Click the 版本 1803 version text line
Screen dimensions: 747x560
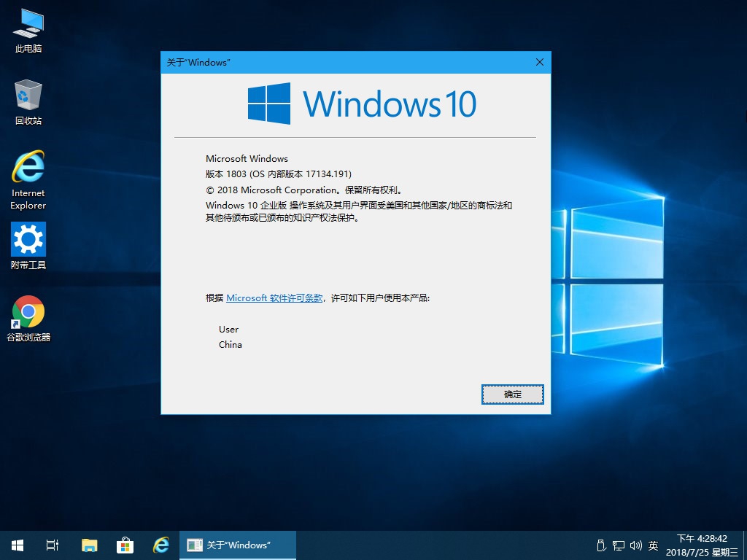279,174
